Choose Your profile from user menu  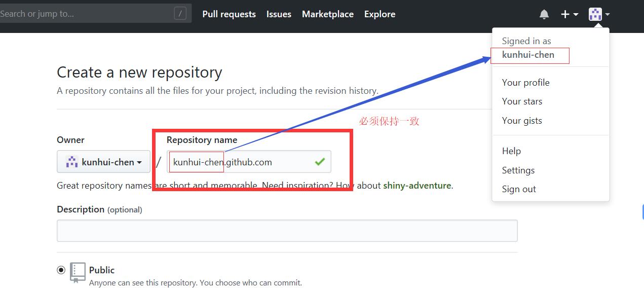coord(525,82)
